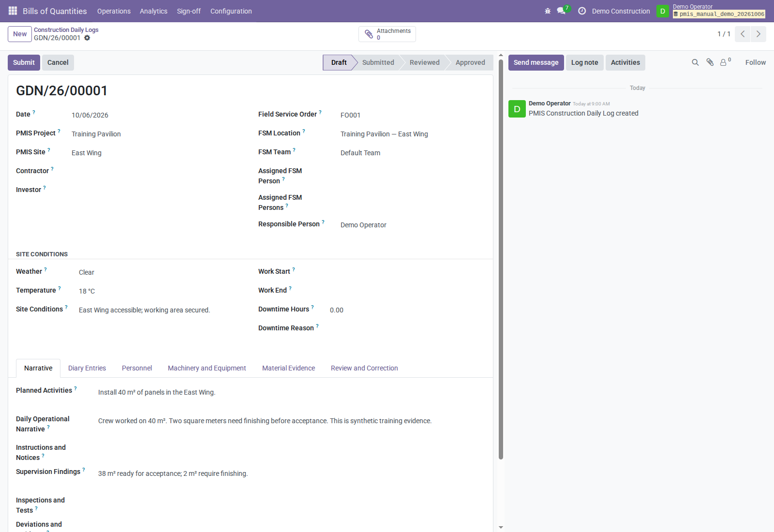
Task: Click the Downtime Reason input field
Action: pos(407,329)
